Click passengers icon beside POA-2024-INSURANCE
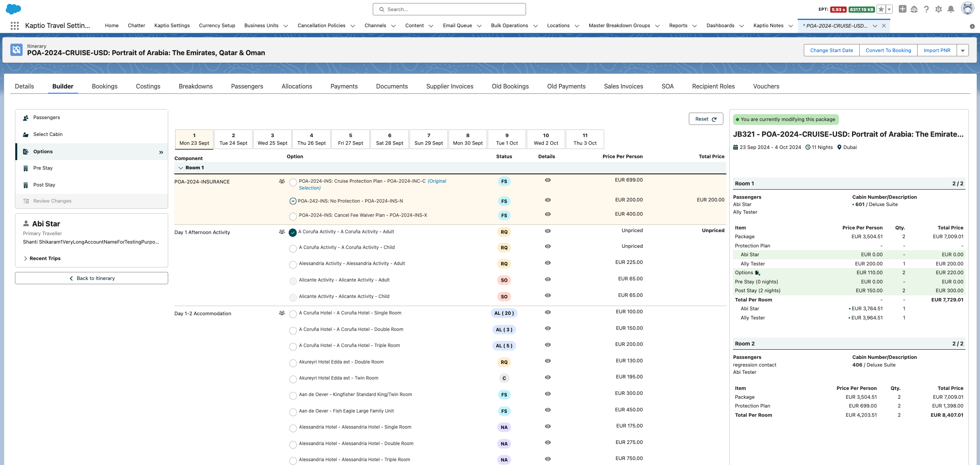Image resolution: width=980 pixels, height=465 pixels. click(x=282, y=181)
